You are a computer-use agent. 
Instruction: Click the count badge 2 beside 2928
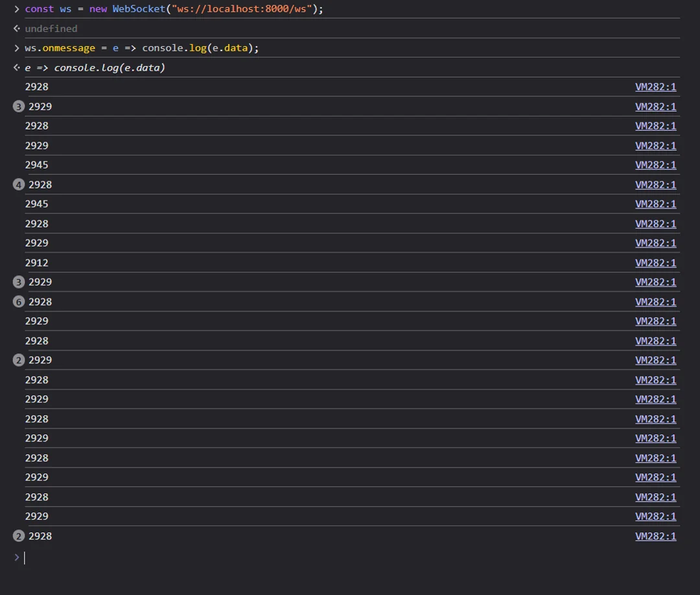(x=18, y=536)
